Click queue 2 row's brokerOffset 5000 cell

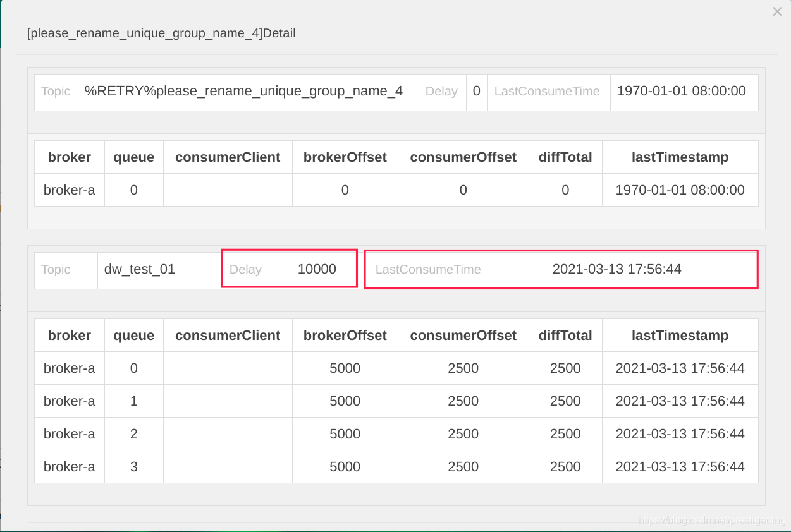tap(345, 434)
